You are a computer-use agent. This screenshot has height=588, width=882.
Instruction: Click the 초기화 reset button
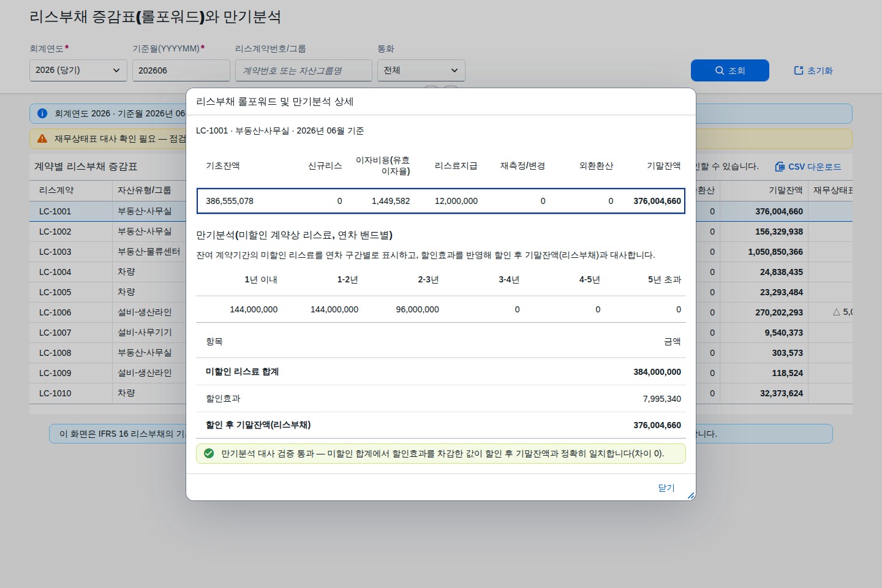[x=813, y=70]
